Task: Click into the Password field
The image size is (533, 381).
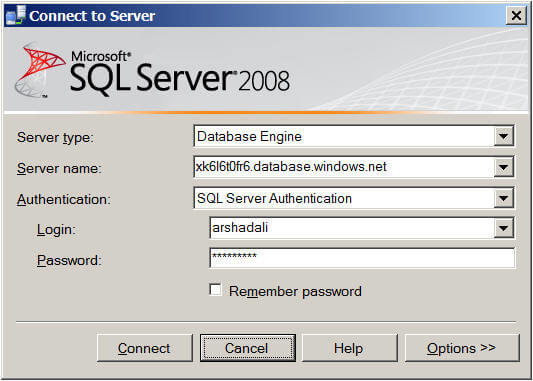Action: [x=362, y=258]
